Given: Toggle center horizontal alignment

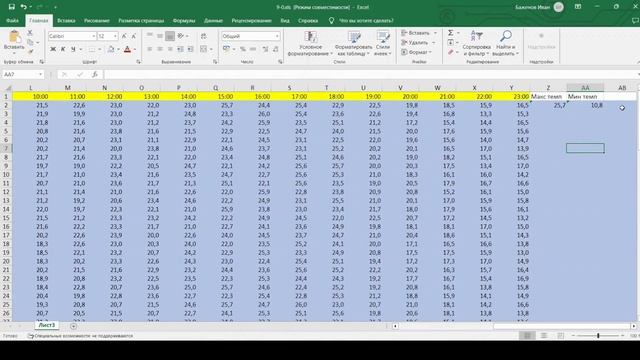Looking at the screenshot, I should 160,49.
